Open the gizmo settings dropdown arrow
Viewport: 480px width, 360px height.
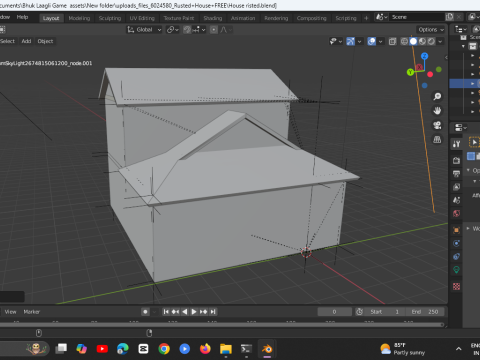359,41
